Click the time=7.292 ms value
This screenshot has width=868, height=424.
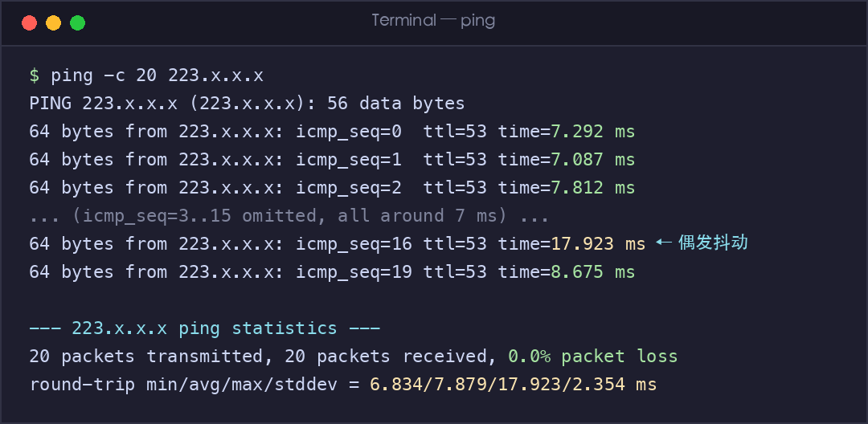point(593,132)
